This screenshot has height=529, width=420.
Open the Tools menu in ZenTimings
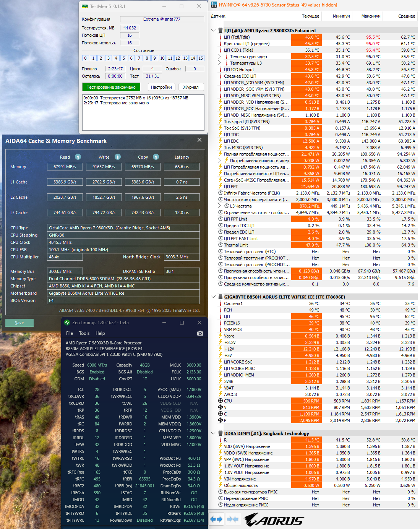(84, 333)
